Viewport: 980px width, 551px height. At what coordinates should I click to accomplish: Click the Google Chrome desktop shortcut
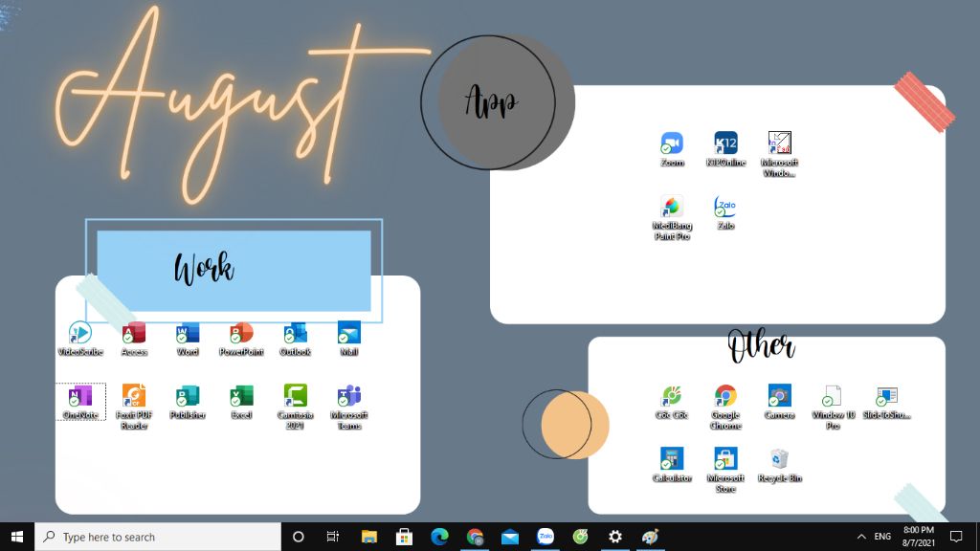725,407
